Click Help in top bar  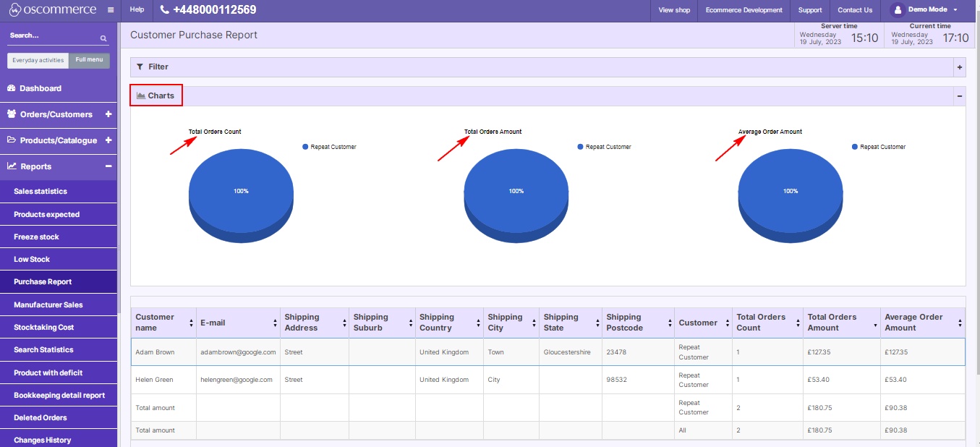tap(137, 10)
